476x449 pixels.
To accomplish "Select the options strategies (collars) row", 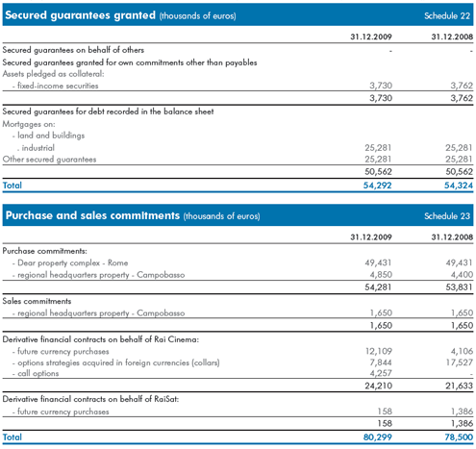I will (238, 362).
